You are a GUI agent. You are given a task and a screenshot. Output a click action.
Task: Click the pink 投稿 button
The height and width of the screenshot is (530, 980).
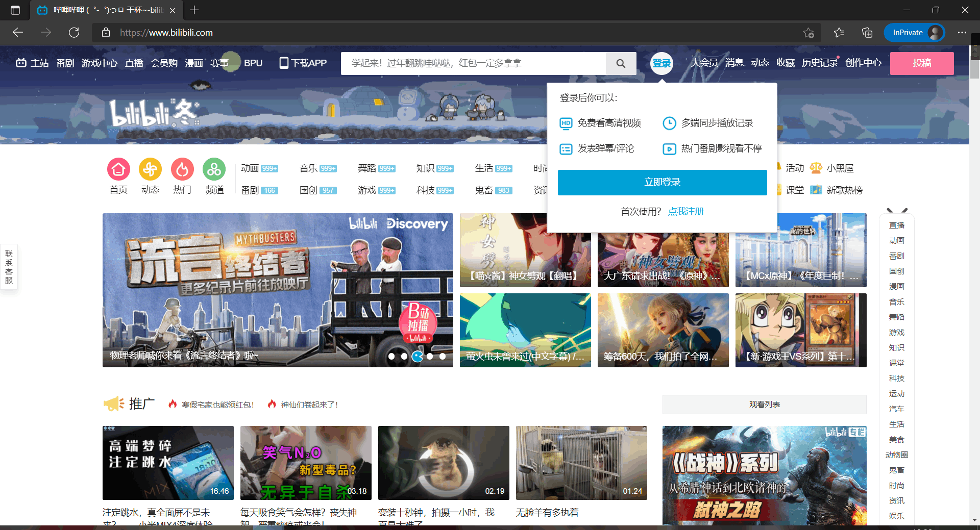click(x=922, y=63)
